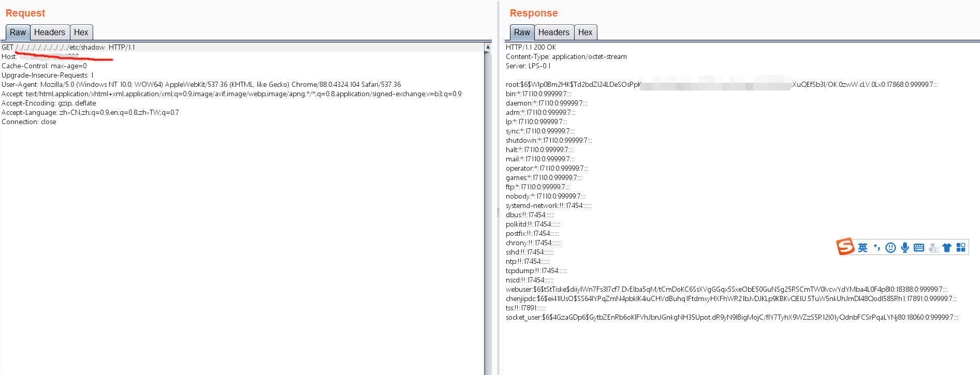Image resolution: width=980 pixels, height=375 pixels.
Task: Click the Cache-Control: max-age=0 line
Action: point(44,66)
